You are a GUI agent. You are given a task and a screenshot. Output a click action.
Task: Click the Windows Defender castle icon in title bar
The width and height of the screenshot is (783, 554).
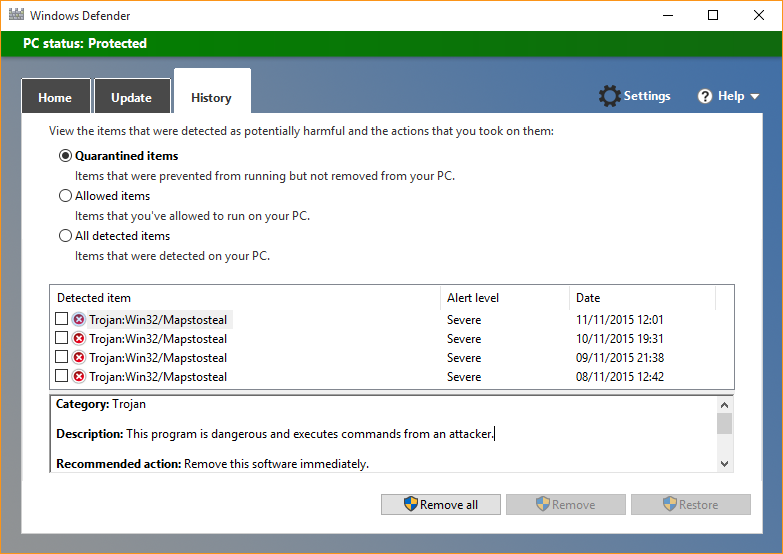16,16
